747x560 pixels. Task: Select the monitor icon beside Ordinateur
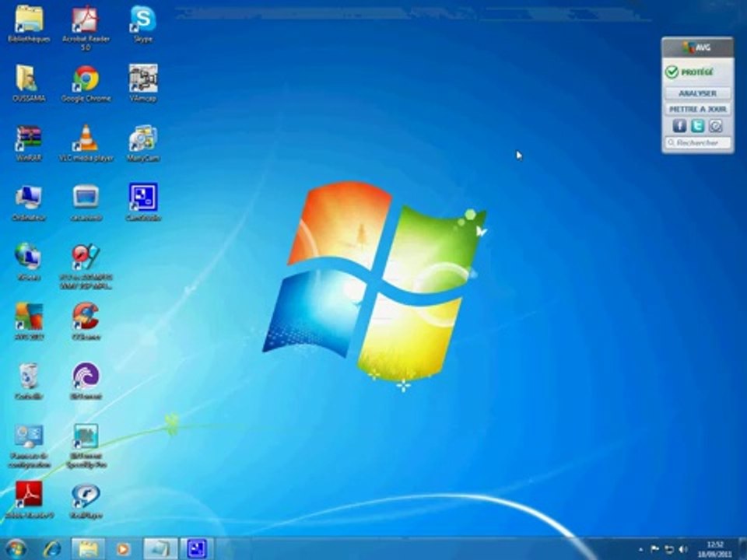coord(86,203)
